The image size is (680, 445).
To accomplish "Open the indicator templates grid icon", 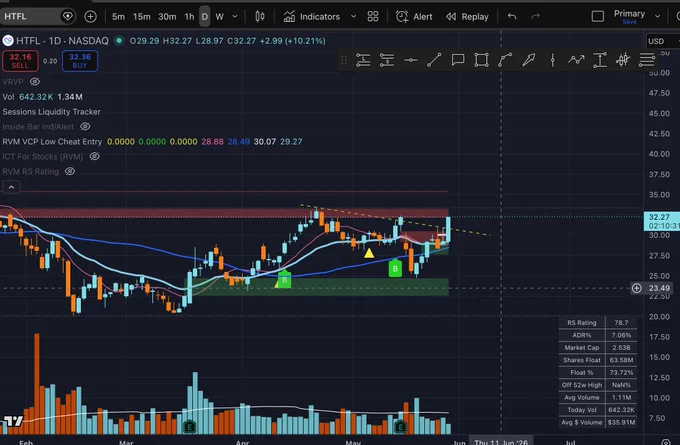I will [x=373, y=16].
